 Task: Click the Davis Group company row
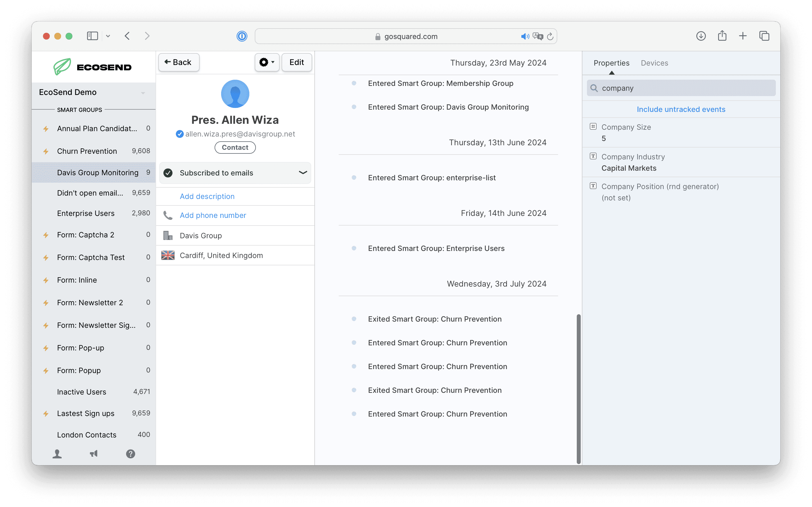coord(235,235)
